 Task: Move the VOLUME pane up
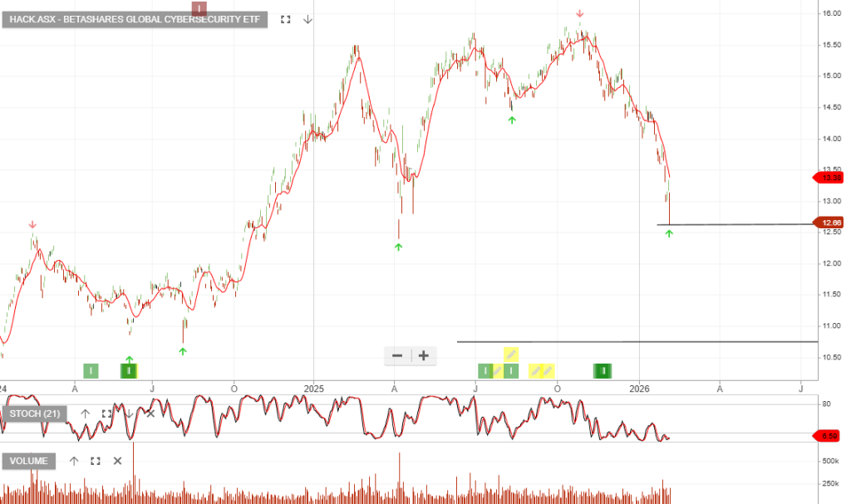73,461
